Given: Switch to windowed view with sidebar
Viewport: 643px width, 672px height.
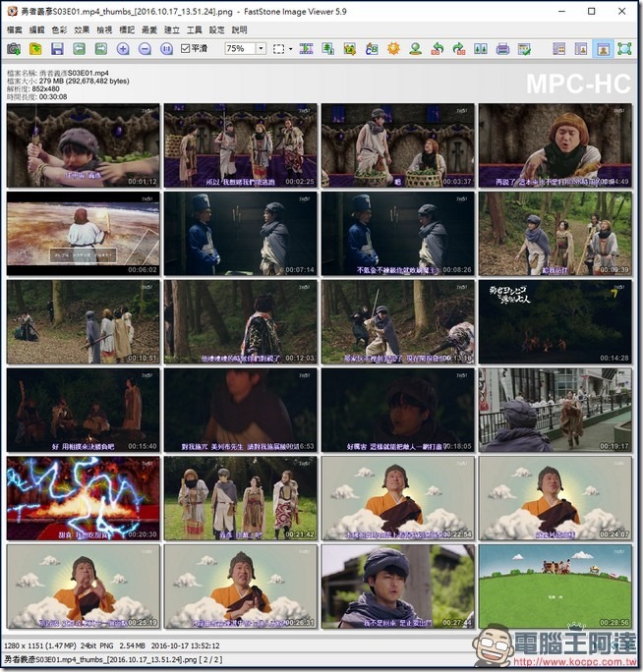Looking at the screenshot, I should pyautogui.click(x=581, y=49).
